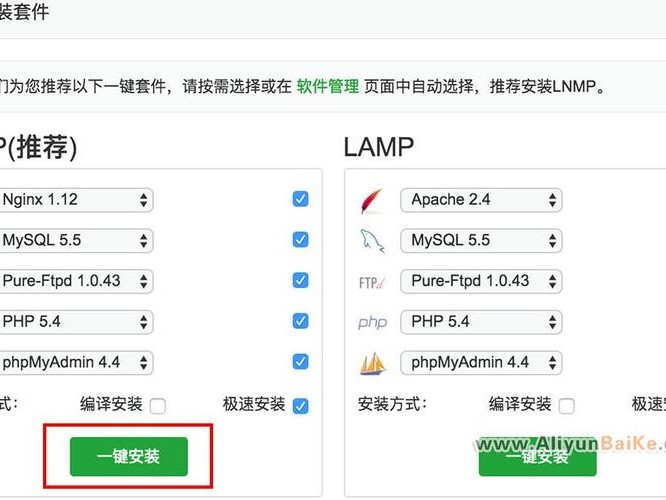666x500 pixels.
Task: Uncheck the Nginx 1.12 checkbox
Action: [300, 199]
